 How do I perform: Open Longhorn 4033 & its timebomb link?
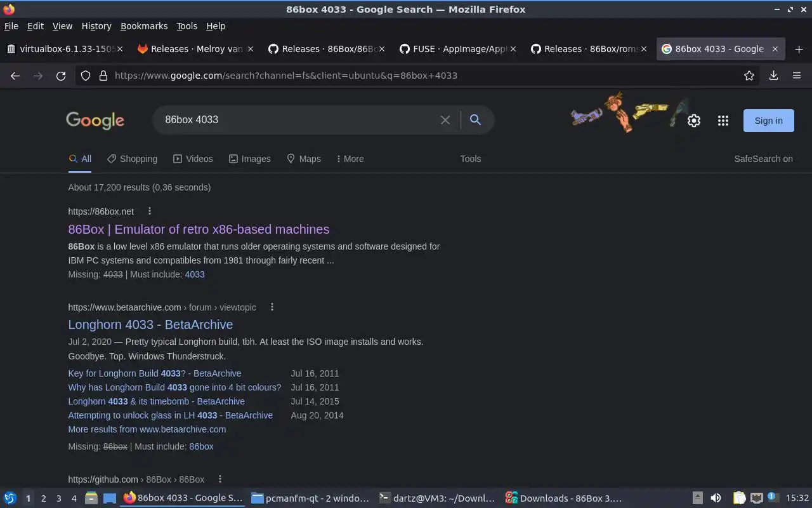coord(156,401)
